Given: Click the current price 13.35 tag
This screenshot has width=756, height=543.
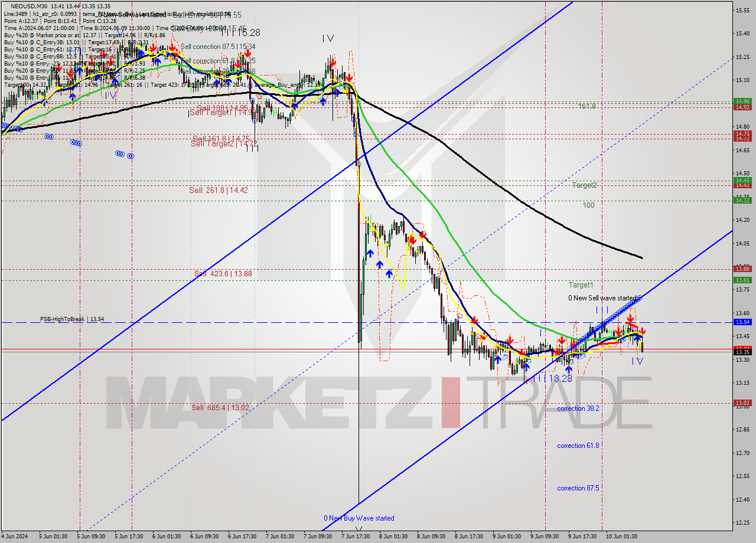Looking at the screenshot, I should (x=742, y=352).
